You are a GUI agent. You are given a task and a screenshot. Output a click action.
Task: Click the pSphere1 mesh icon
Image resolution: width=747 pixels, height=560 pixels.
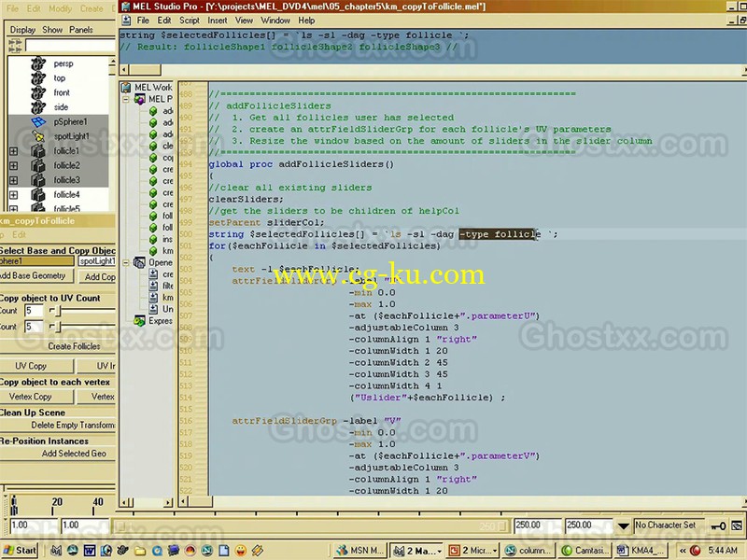[x=38, y=122]
